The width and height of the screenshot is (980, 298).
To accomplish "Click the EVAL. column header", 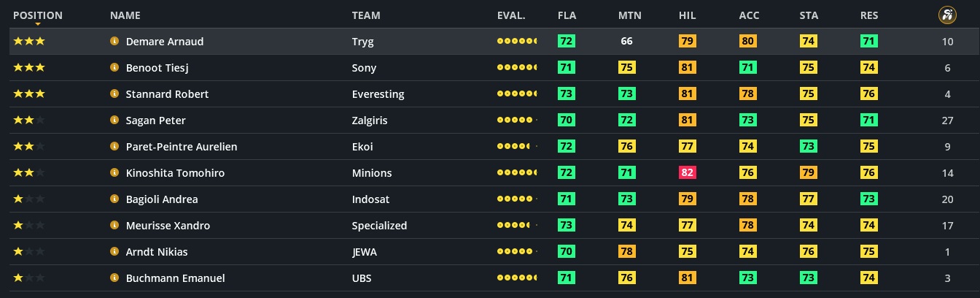I will [511, 15].
